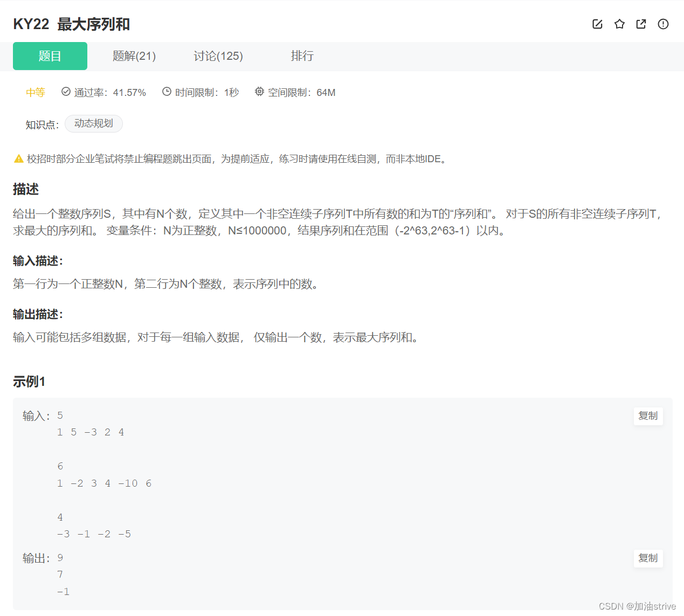Switch to the 题解(21) tab
The width and height of the screenshot is (684, 616).
point(134,56)
